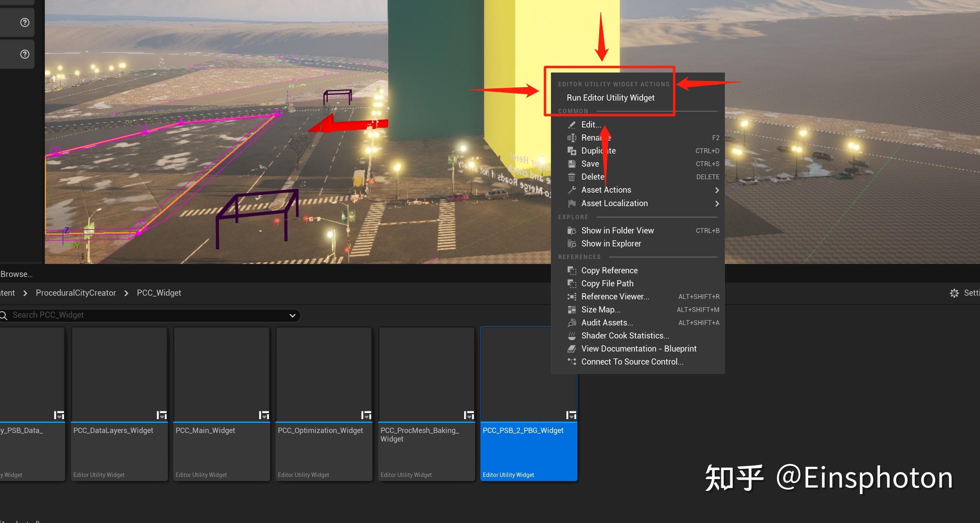This screenshot has height=523, width=980.
Task: Click the Audit Assets icon
Action: pyautogui.click(x=572, y=323)
